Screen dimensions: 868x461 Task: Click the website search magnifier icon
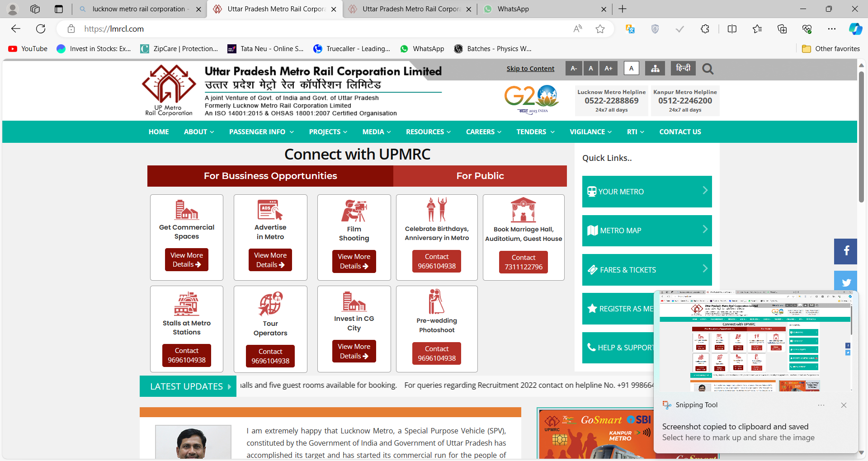click(x=708, y=69)
